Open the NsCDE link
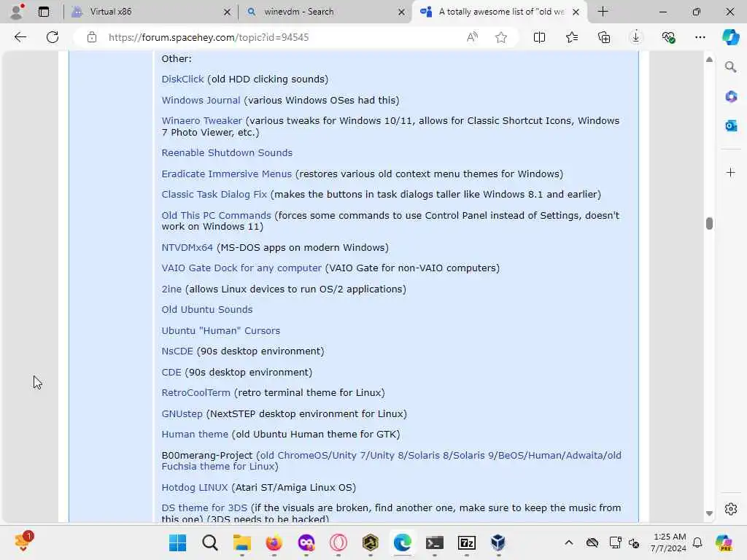 [177, 351]
